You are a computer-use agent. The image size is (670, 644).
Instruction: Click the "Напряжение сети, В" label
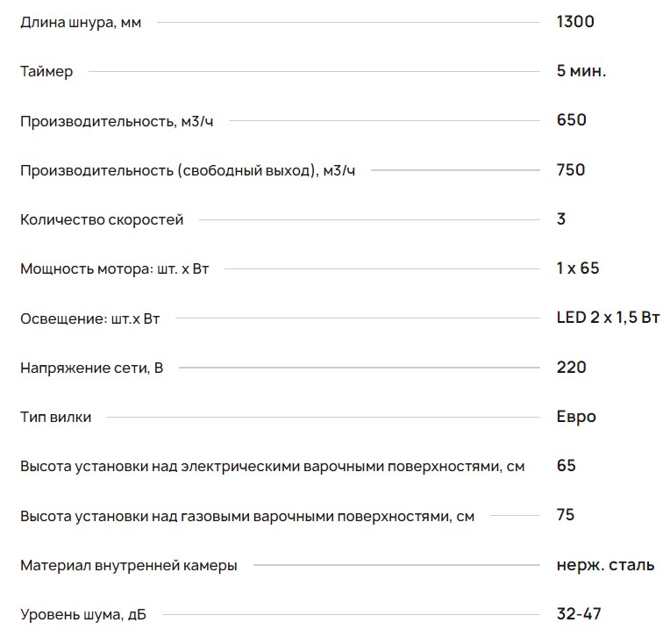(92, 368)
